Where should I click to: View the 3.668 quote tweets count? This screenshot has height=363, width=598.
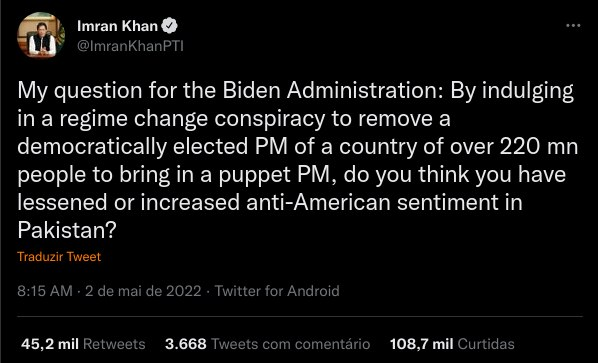(186, 344)
